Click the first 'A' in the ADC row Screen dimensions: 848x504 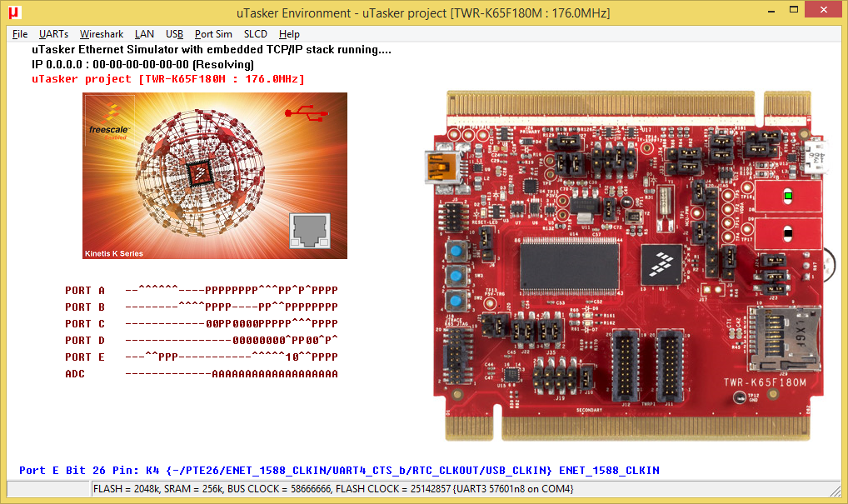215,374
